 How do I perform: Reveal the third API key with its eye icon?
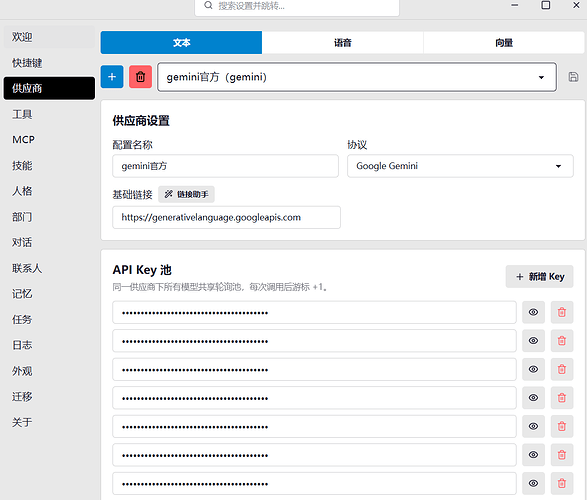(x=533, y=369)
